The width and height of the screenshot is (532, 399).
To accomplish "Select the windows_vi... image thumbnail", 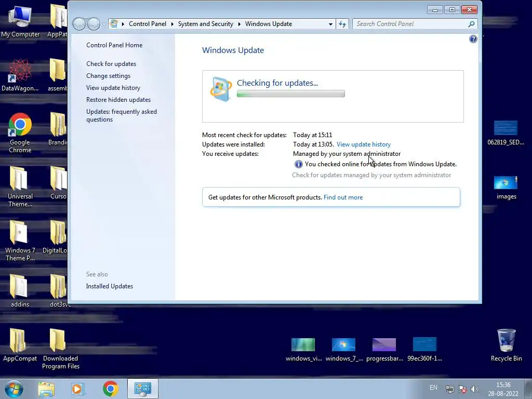I will point(303,350).
